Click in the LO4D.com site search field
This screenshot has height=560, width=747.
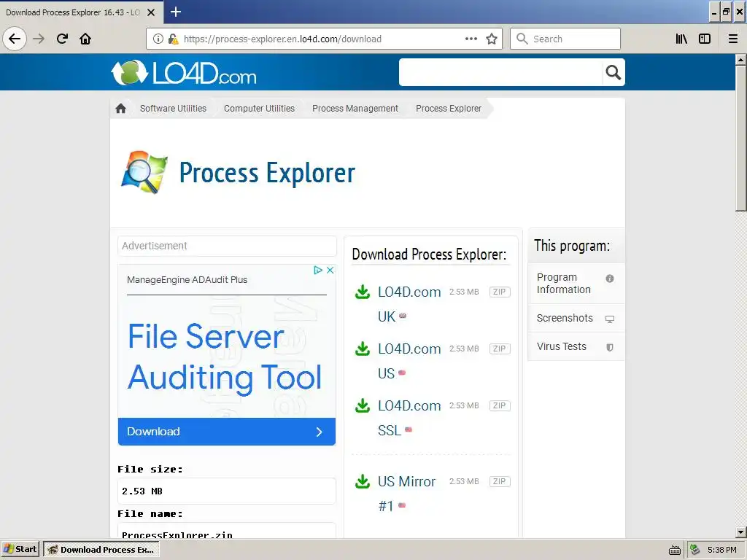point(500,72)
